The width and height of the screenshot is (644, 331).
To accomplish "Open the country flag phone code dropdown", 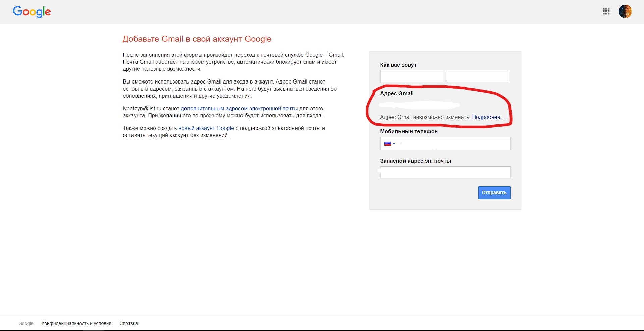I will click(x=390, y=144).
